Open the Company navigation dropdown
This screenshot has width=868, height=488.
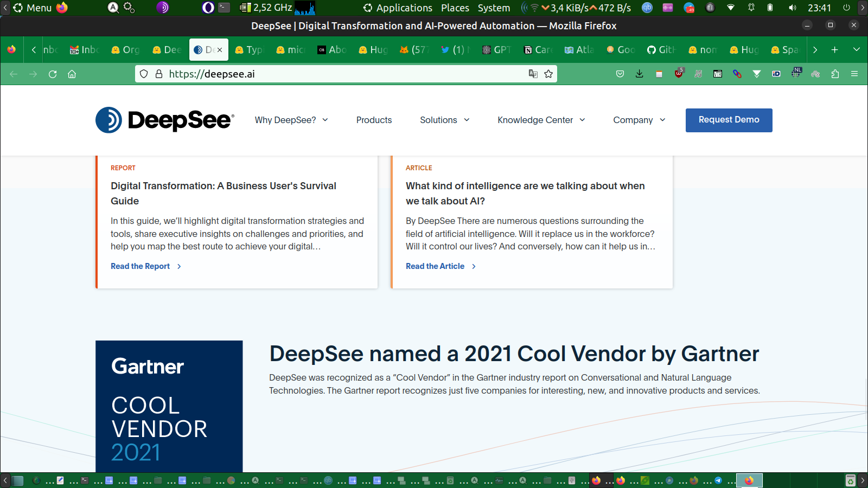tap(639, 120)
